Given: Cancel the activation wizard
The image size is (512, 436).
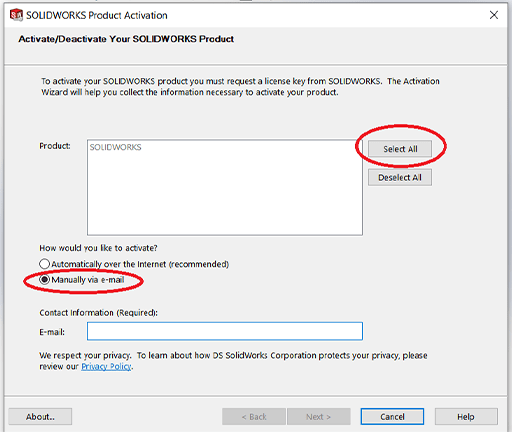Looking at the screenshot, I should [392, 417].
